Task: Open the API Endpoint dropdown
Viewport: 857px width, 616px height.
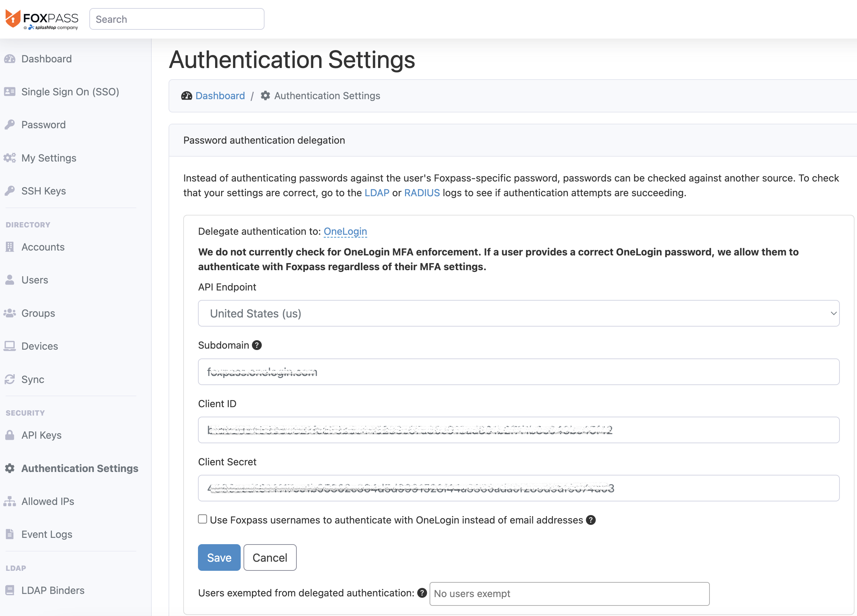Action: (519, 314)
